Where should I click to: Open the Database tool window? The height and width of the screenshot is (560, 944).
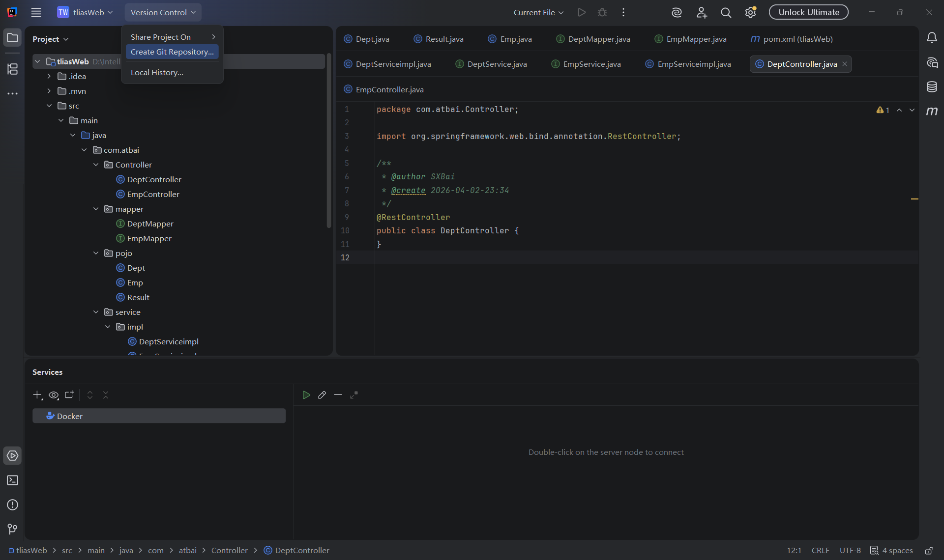[932, 87]
